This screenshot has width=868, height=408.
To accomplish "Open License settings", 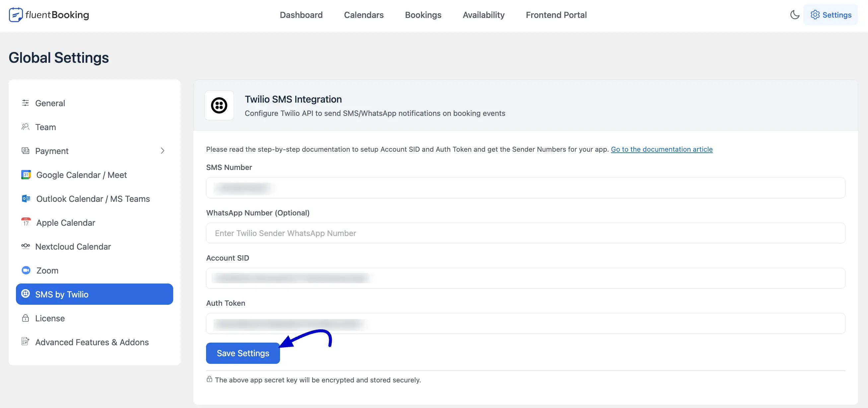I will coord(94,318).
